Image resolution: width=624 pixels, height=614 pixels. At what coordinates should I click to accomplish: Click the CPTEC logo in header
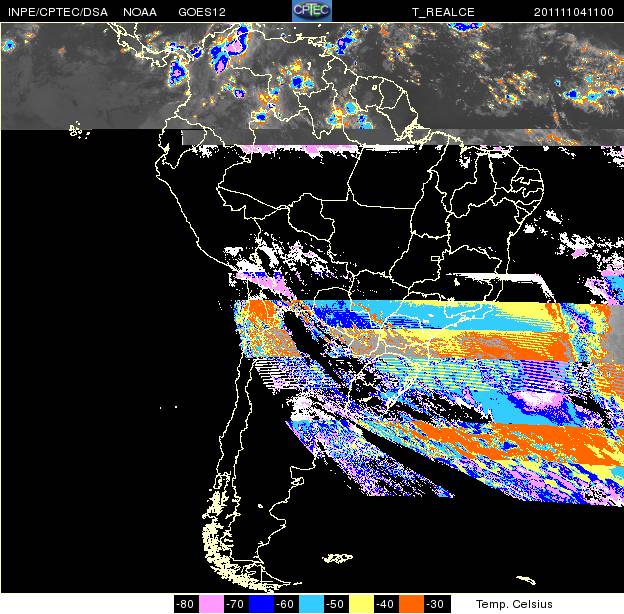(x=312, y=11)
